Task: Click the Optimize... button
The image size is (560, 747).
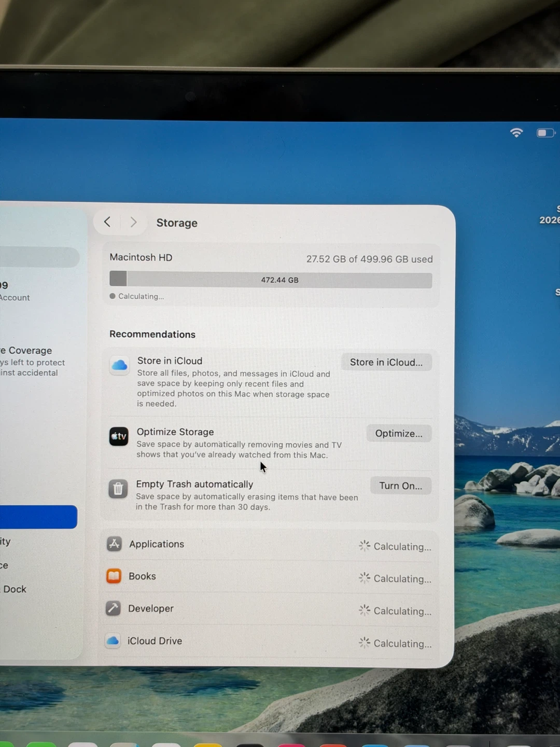Action: pyautogui.click(x=399, y=434)
